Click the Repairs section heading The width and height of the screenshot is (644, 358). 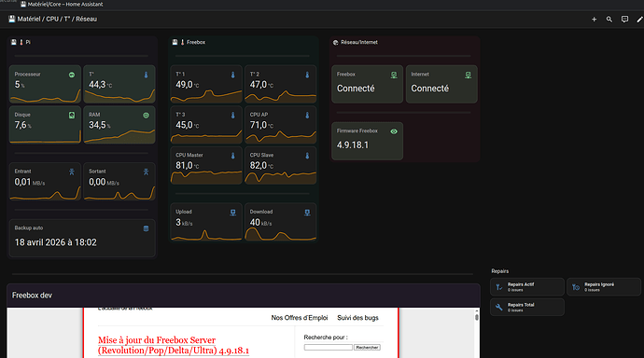tap(500, 271)
